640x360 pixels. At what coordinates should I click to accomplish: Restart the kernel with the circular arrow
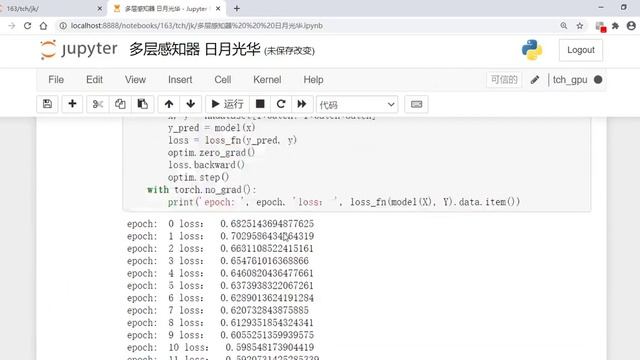coord(281,104)
